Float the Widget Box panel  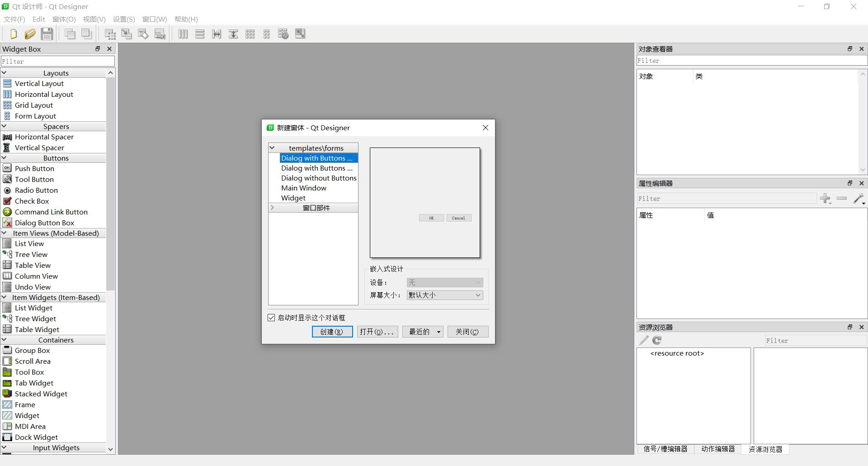98,49
